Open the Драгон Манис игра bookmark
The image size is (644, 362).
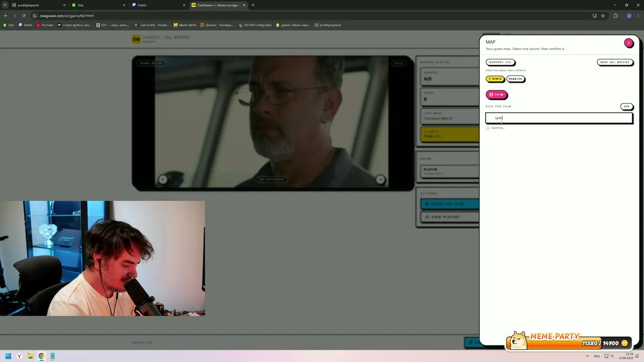coord(293,25)
